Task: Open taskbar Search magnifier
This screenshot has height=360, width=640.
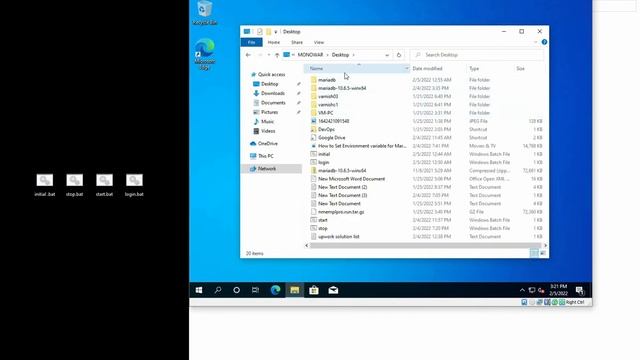Action: point(218,290)
